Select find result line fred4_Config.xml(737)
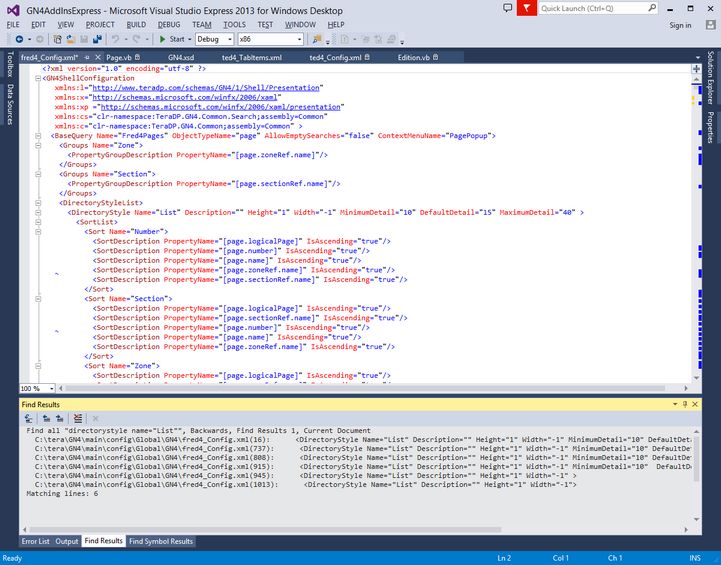Screen dimensions: 721x565 (x=360, y=449)
